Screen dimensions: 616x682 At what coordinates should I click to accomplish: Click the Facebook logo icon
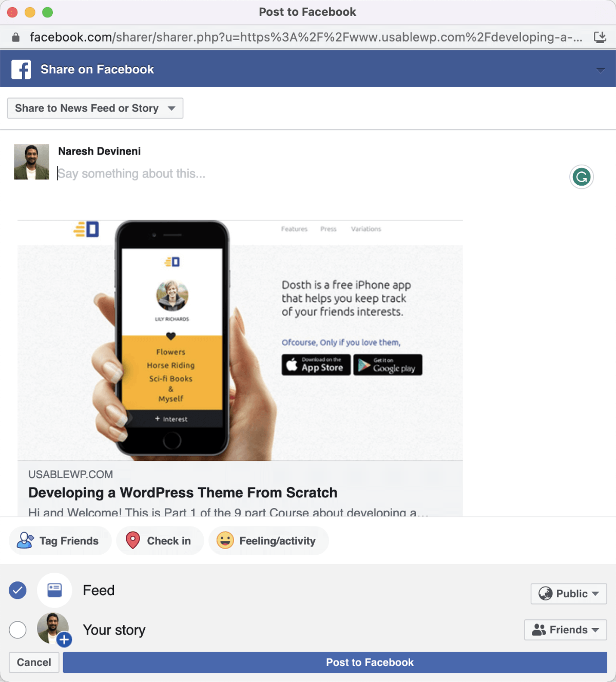(21, 69)
